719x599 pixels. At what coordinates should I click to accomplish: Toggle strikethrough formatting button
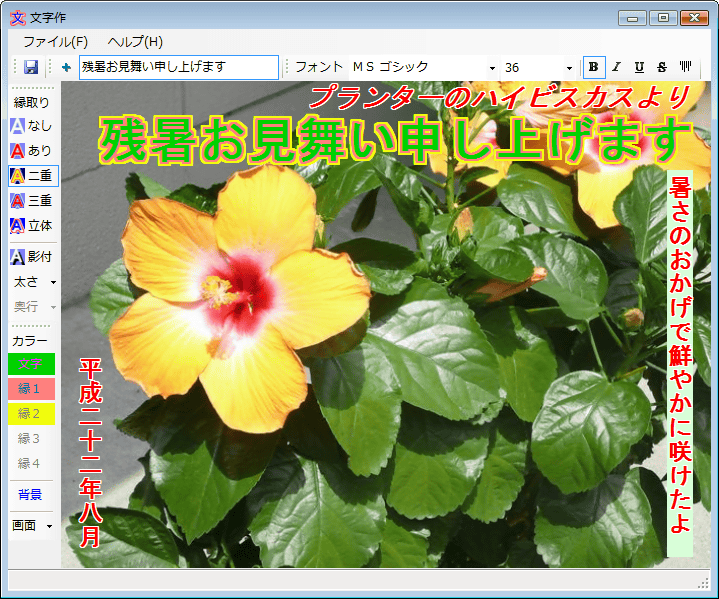(x=662, y=67)
